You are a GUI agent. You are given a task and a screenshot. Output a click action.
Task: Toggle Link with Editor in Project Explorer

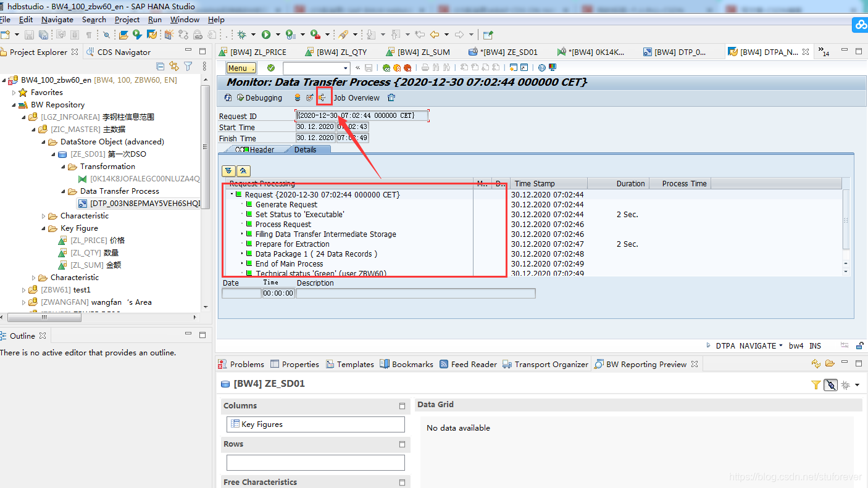tap(174, 66)
